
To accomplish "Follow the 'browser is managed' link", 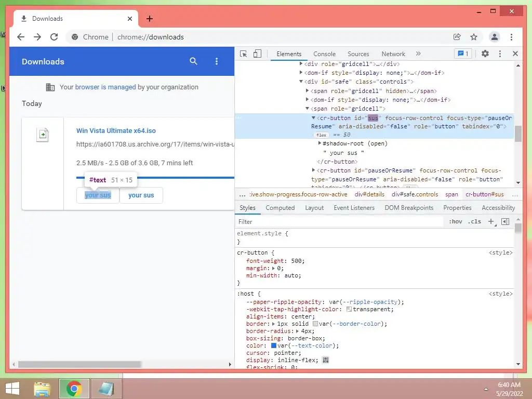I will click(x=105, y=87).
